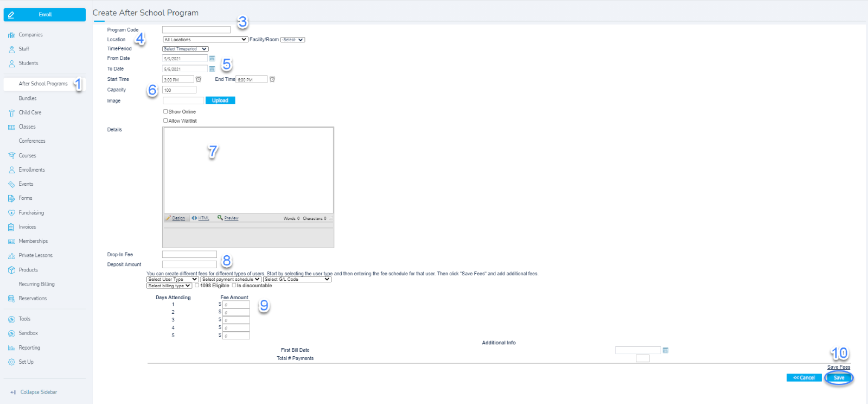Click the Companies icon in the sidebar
This screenshot has height=404, width=868.
coord(11,35)
